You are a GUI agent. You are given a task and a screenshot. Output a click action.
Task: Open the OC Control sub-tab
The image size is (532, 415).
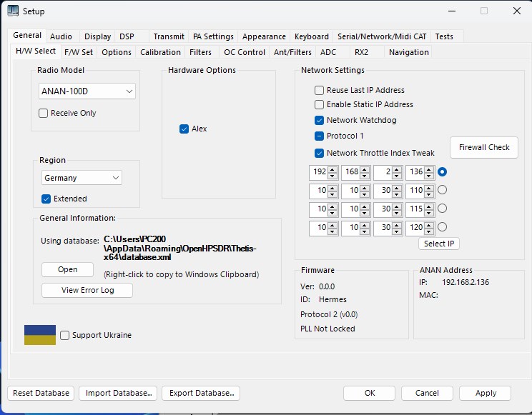tap(245, 52)
